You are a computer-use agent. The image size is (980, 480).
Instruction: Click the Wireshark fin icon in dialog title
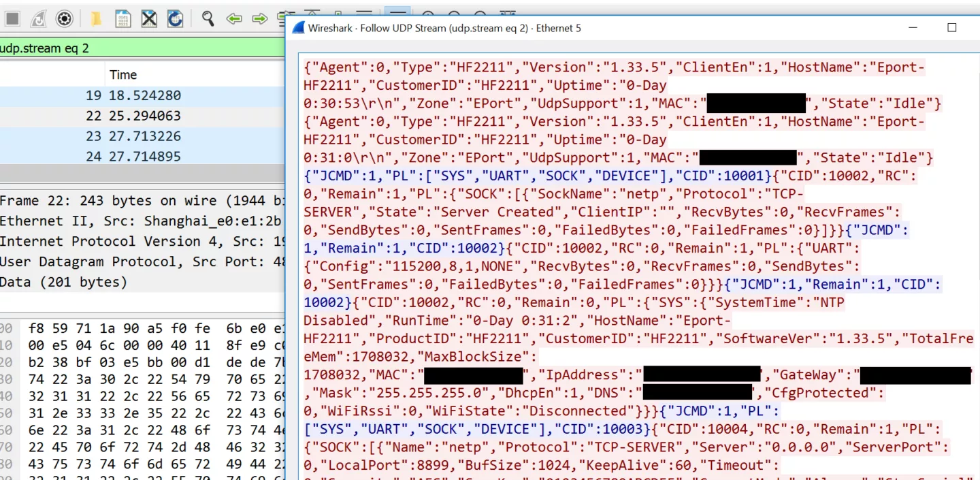coord(298,28)
